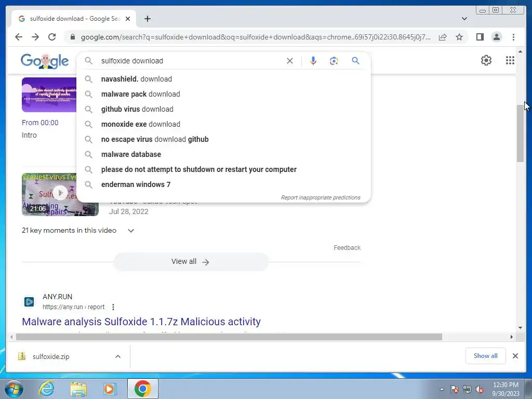Select suggestion malware pack download
Screen dimensions: 532x399
pyautogui.click(x=224, y=94)
